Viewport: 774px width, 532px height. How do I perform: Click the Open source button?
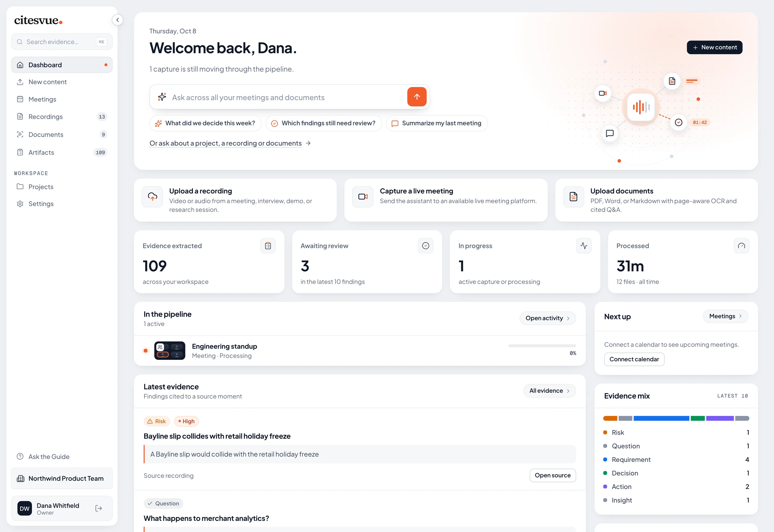click(x=553, y=475)
